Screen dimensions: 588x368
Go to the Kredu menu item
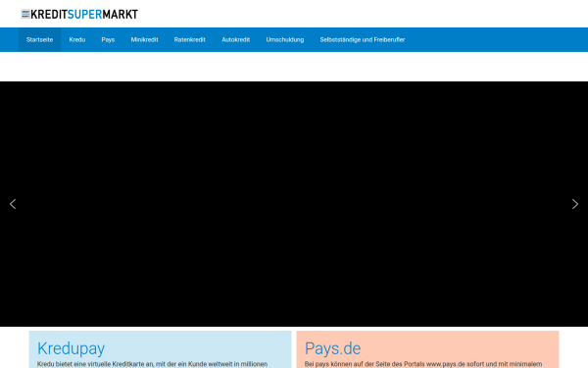(x=77, y=39)
